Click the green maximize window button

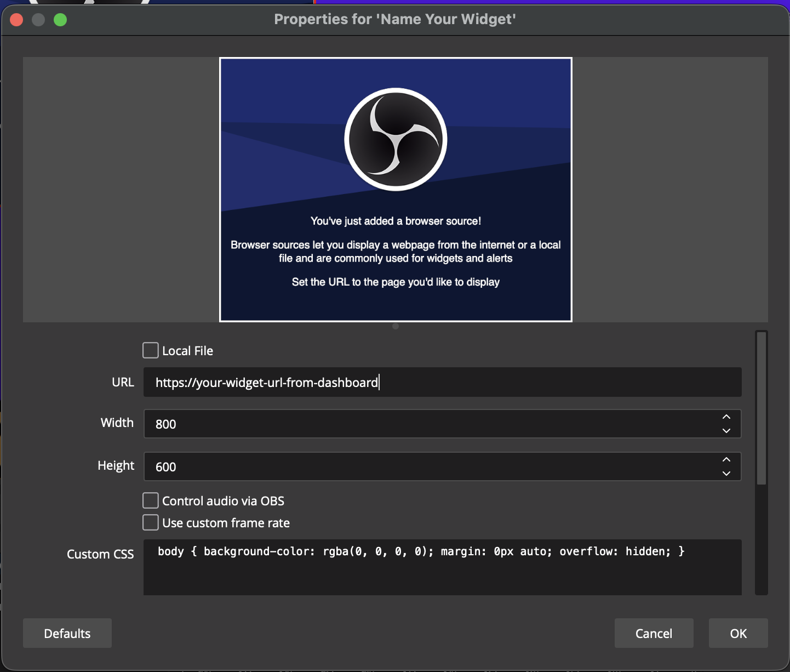(60, 20)
